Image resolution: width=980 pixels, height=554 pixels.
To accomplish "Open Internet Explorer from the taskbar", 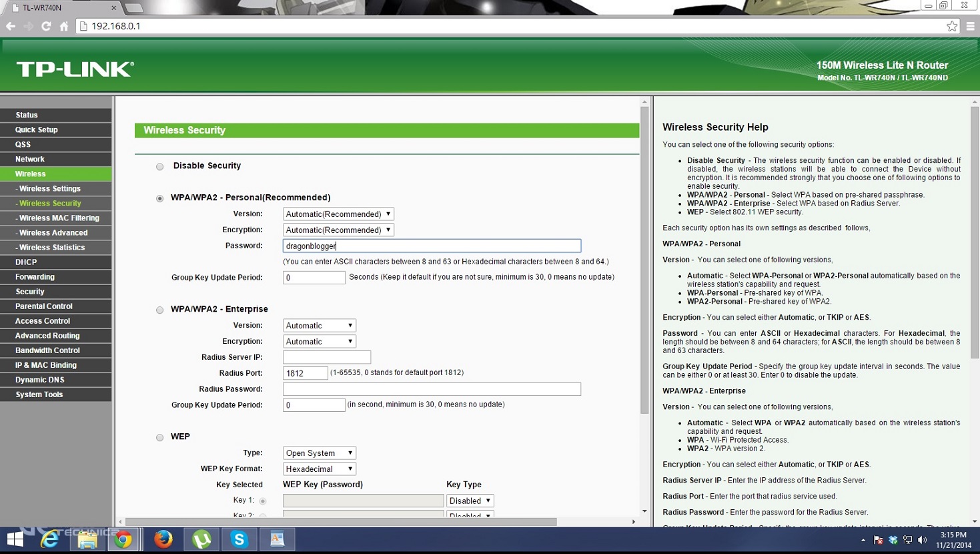I will 49,539.
